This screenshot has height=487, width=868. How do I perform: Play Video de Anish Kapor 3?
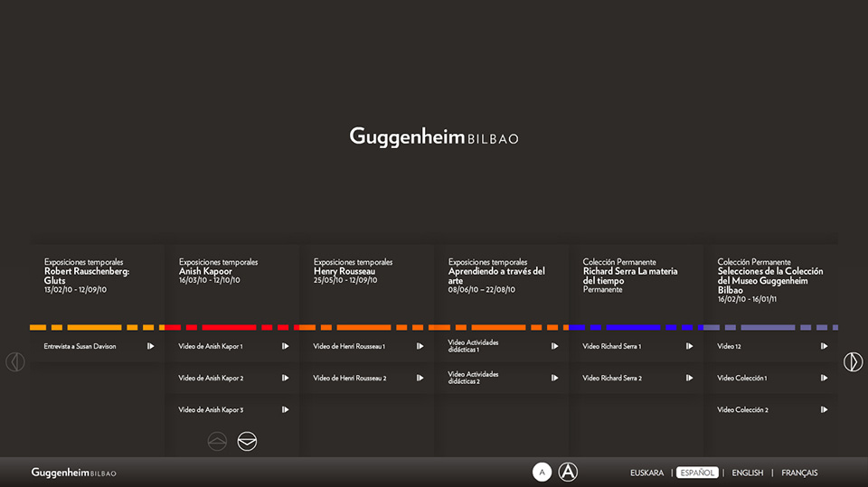tap(285, 409)
